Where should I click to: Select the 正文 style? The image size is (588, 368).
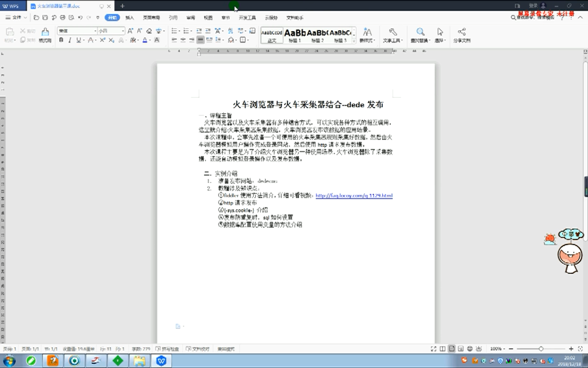(272, 36)
